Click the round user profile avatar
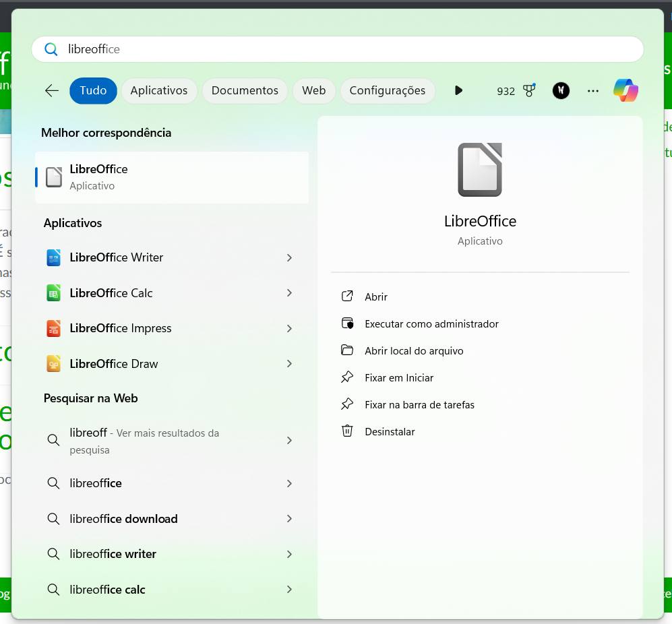Image resolution: width=672 pixels, height=624 pixels. [561, 90]
